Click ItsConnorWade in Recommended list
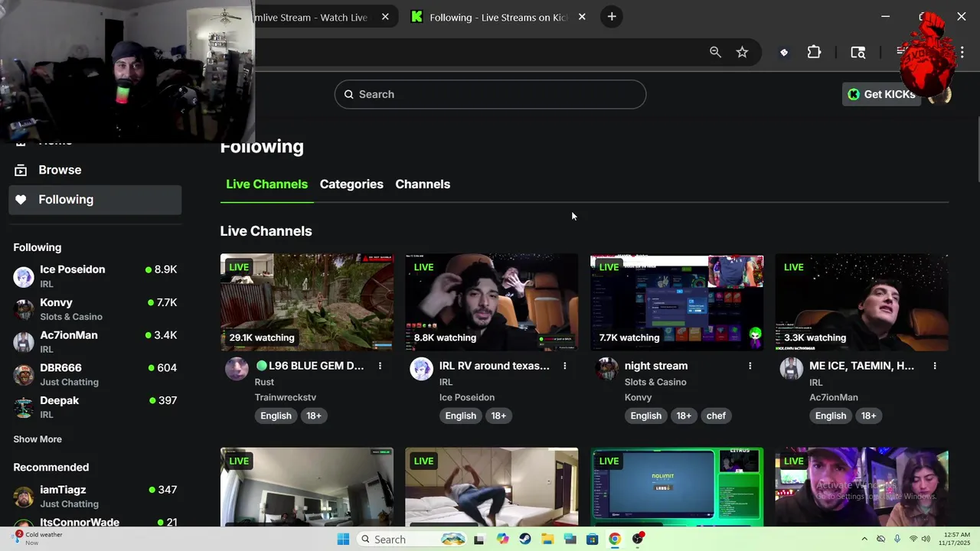980x551 pixels. (80, 522)
